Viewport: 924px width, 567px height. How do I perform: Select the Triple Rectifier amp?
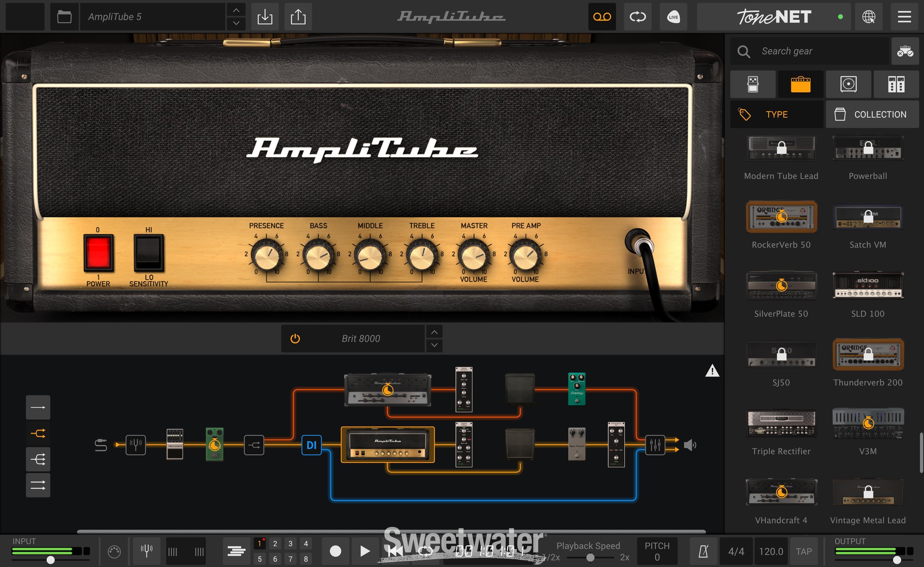tap(781, 423)
